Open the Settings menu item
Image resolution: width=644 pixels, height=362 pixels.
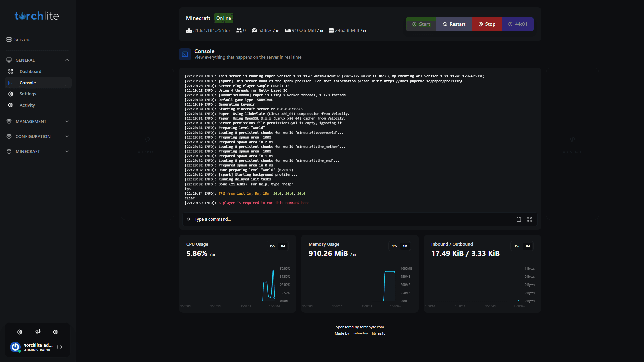(38, 94)
